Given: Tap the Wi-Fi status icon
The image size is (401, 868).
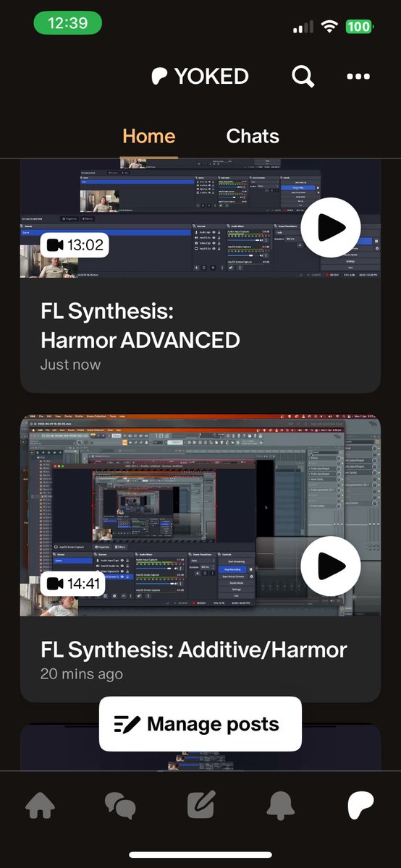Looking at the screenshot, I should (331, 27).
